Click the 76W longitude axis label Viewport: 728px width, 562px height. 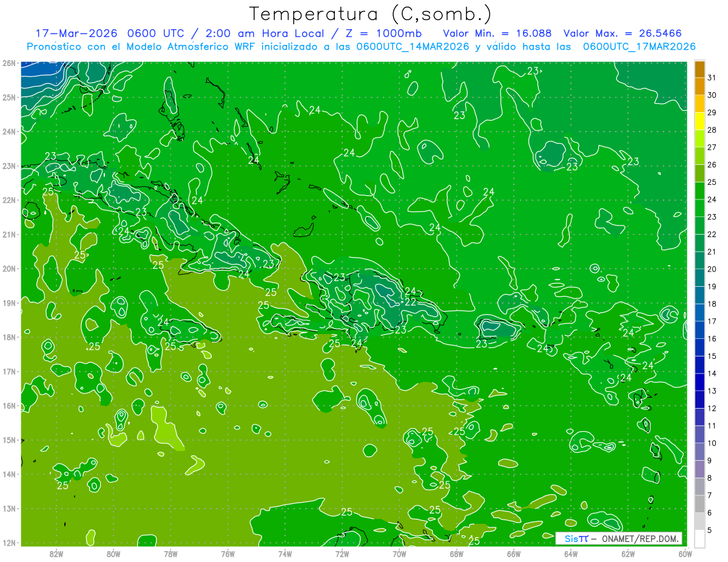point(228,554)
